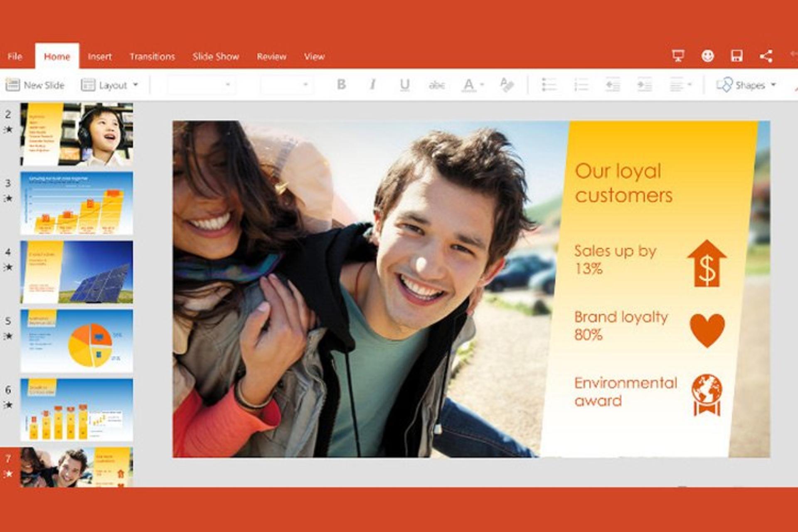Select the numbered list icon

(581, 85)
